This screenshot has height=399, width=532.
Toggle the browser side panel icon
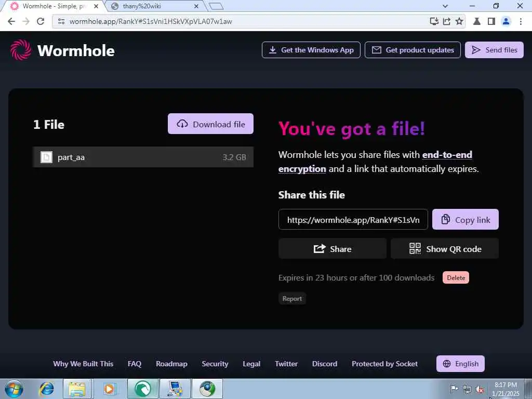pos(491,21)
